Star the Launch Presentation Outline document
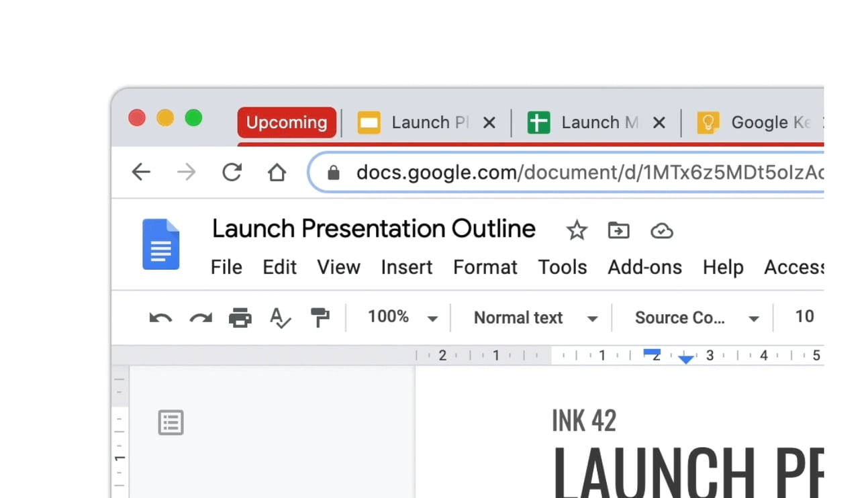 pos(576,230)
